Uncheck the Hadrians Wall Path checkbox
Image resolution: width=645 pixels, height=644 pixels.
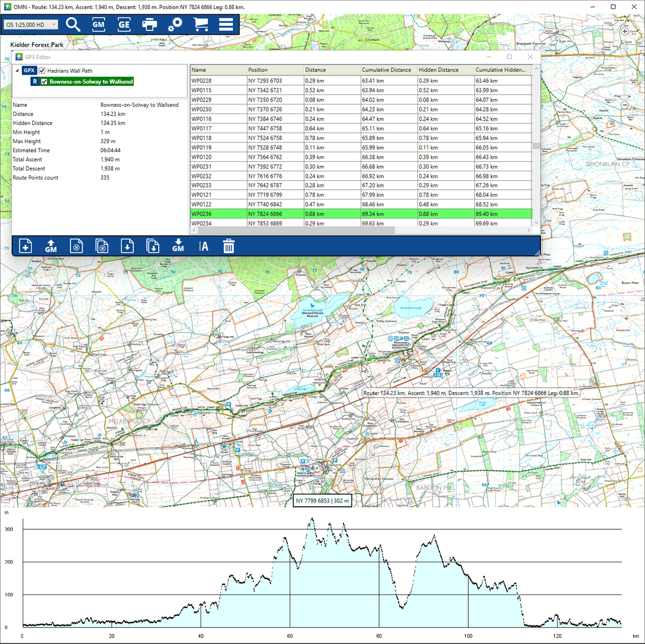click(x=41, y=70)
